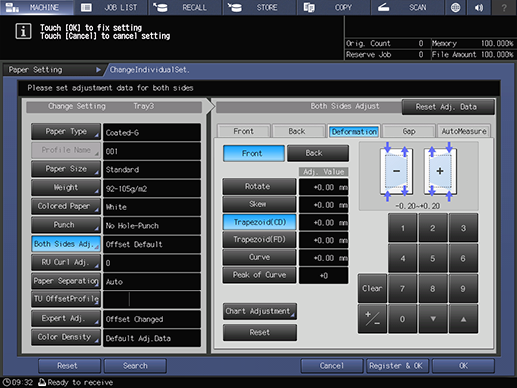Select the Front side toggle button
Image resolution: width=517 pixels, height=388 pixels.
coord(254,153)
